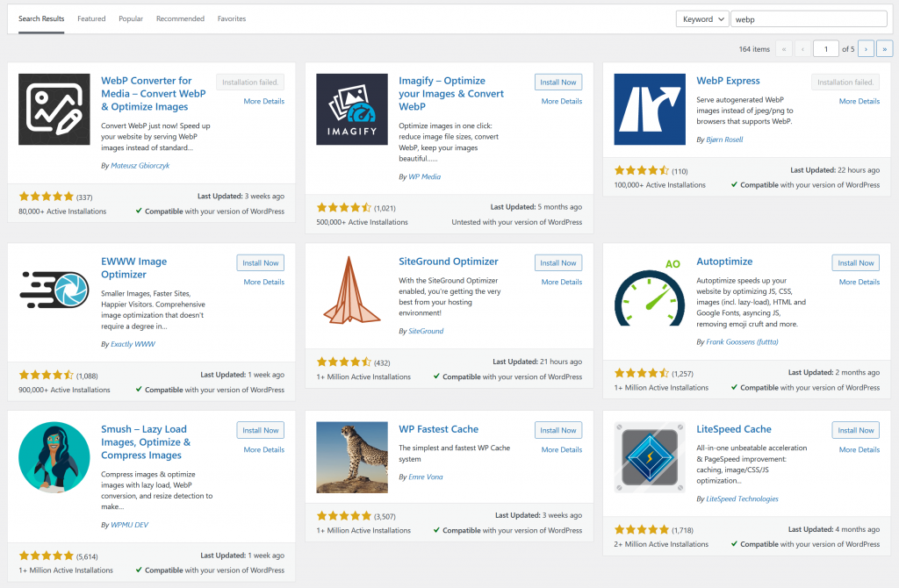Open the Smush – Lazy Load Images title
899x588 pixels.
click(x=146, y=441)
